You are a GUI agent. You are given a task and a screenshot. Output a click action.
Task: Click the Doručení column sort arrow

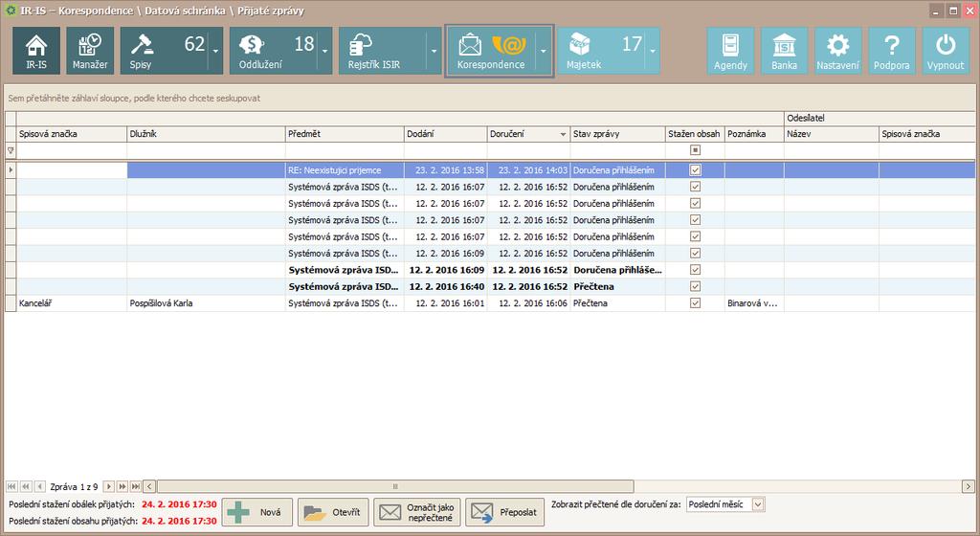pos(563,134)
